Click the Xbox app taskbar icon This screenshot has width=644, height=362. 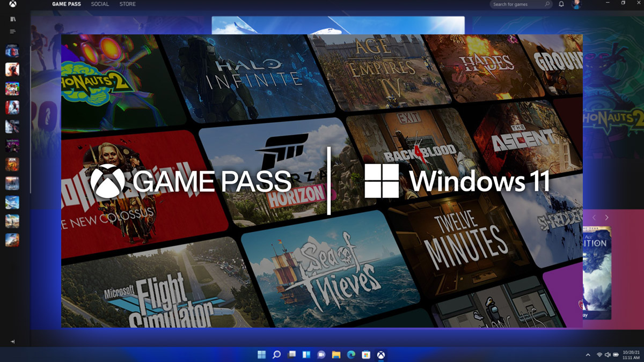tap(380, 354)
